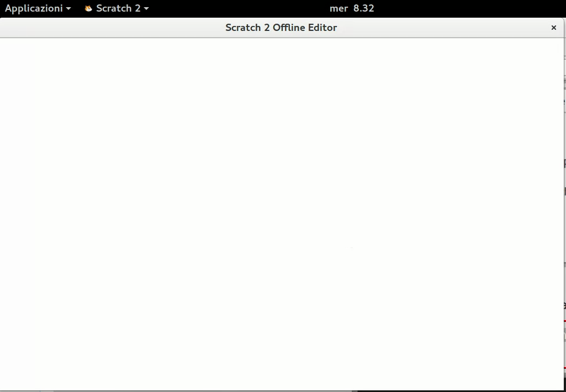Click the word "Scratch" in window title

click(243, 28)
